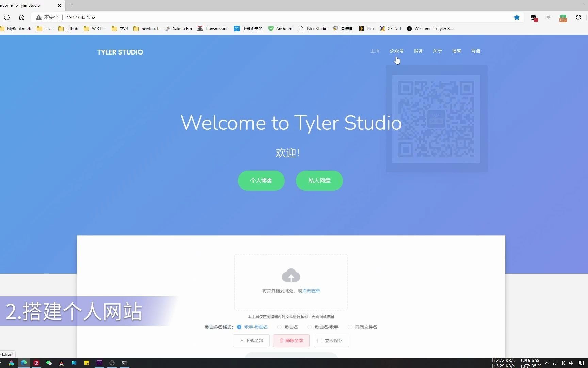This screenshot has width=588, height=368.
Task: Click the red 清除全部 button
Action: click(291, 341)
